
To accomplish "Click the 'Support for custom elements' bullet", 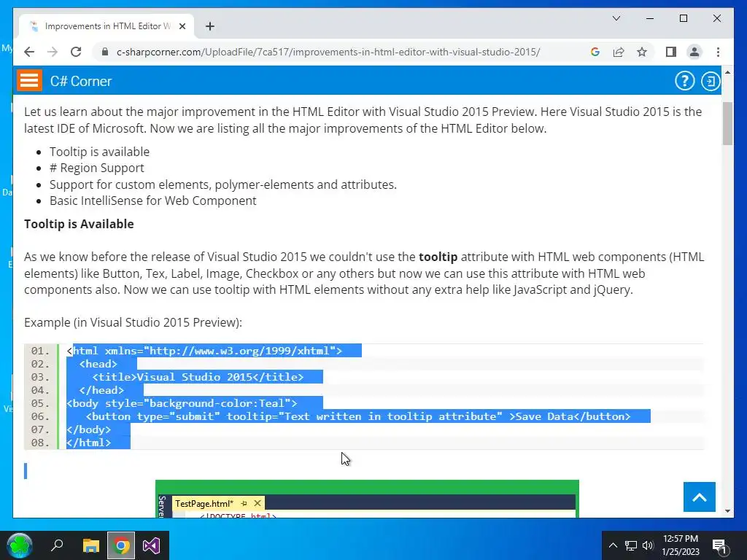I will pos(223,184).
